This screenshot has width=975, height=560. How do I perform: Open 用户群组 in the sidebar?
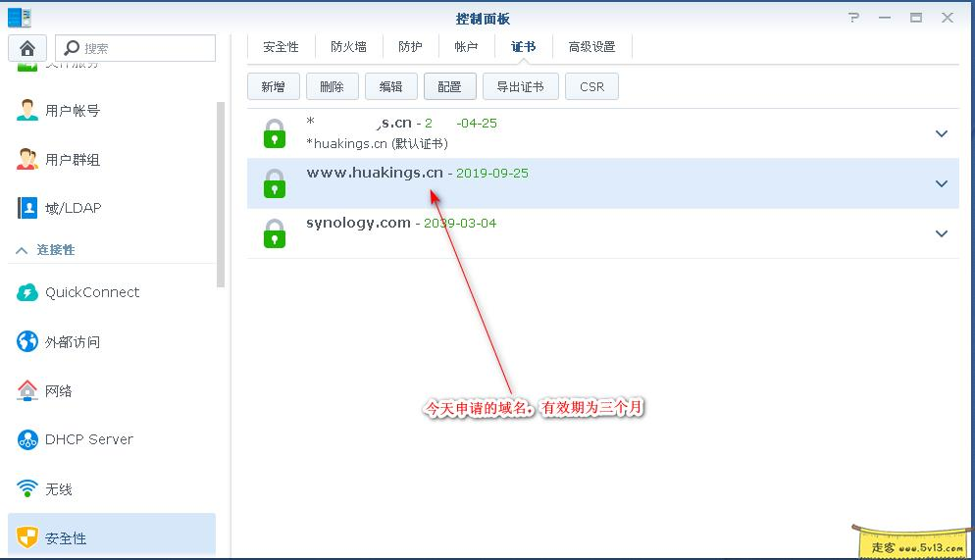coord(73,160)
